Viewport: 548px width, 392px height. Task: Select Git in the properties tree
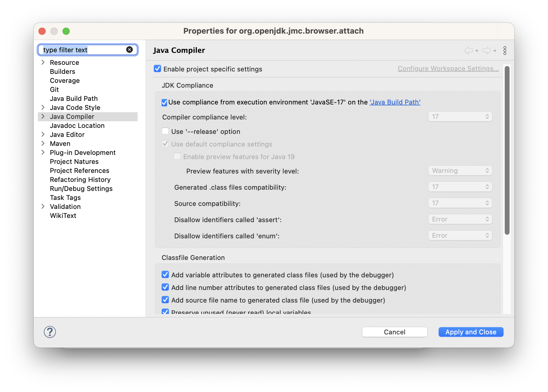point(54,89)
